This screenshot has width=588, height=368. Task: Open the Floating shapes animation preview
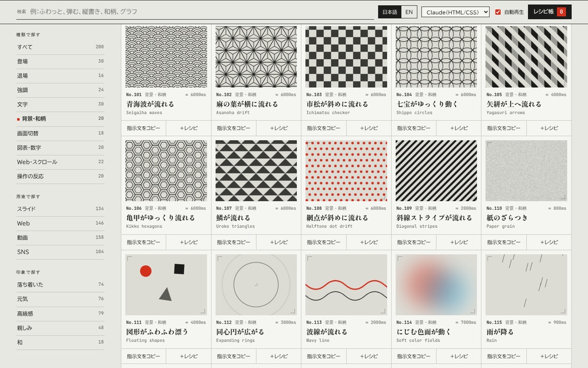(x=166, y=285)
